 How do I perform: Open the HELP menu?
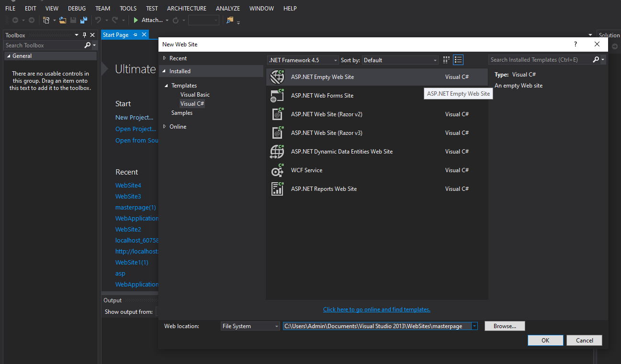point(290,8)
